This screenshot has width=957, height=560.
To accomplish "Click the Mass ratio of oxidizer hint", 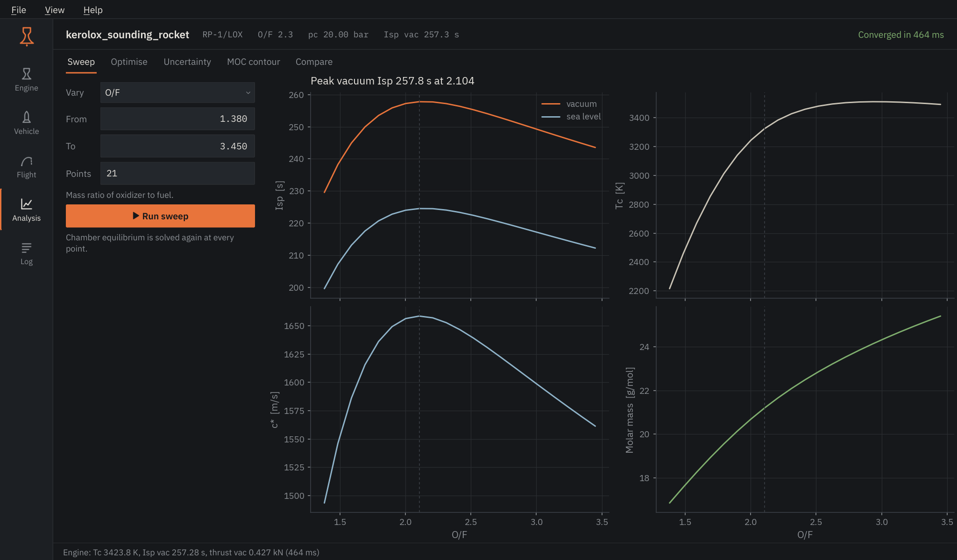I will click(120, 195).
